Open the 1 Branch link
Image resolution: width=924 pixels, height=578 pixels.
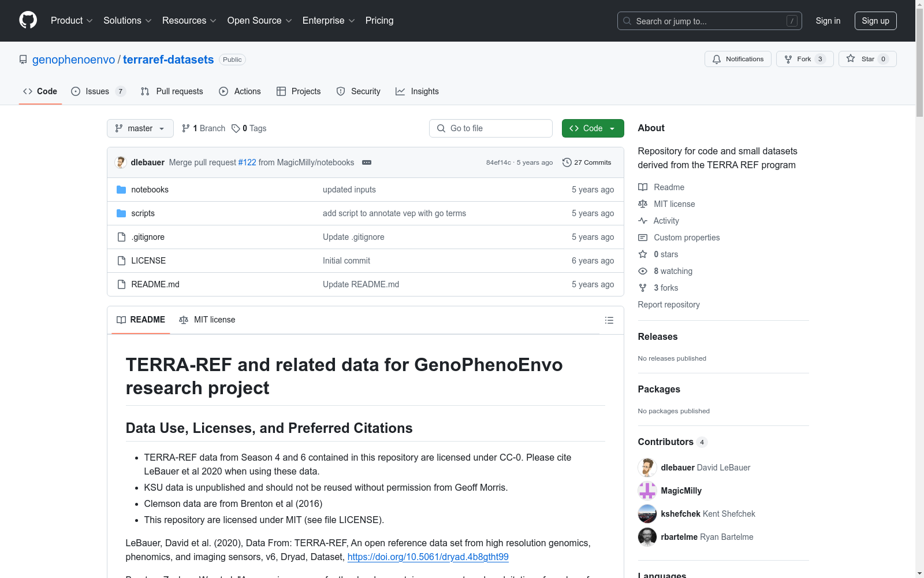coord(203,128)
